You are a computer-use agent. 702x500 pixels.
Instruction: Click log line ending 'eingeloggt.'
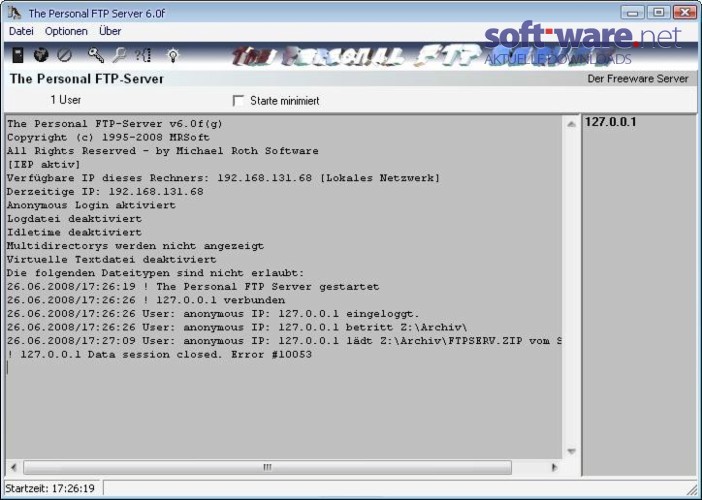point(213,314)
